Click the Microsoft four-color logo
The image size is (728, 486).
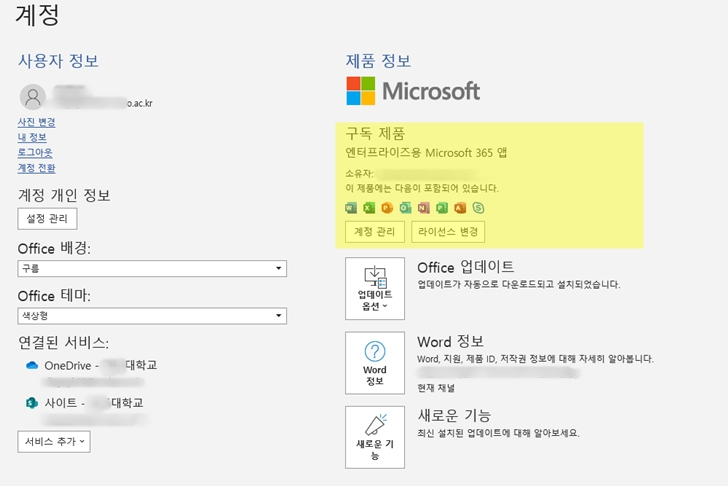point(361,91)
